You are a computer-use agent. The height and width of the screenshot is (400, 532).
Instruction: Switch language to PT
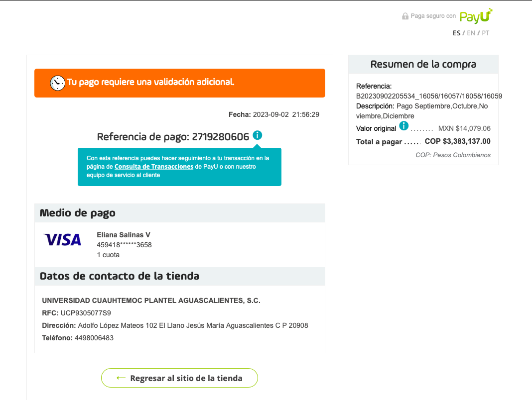pyautogui.click(x=486, y=33)
